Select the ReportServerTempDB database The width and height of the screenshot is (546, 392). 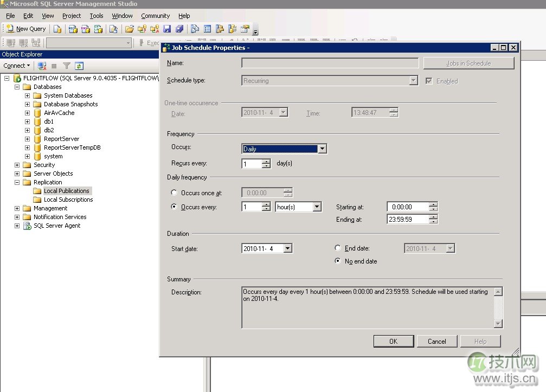click(x=72, y=147)
